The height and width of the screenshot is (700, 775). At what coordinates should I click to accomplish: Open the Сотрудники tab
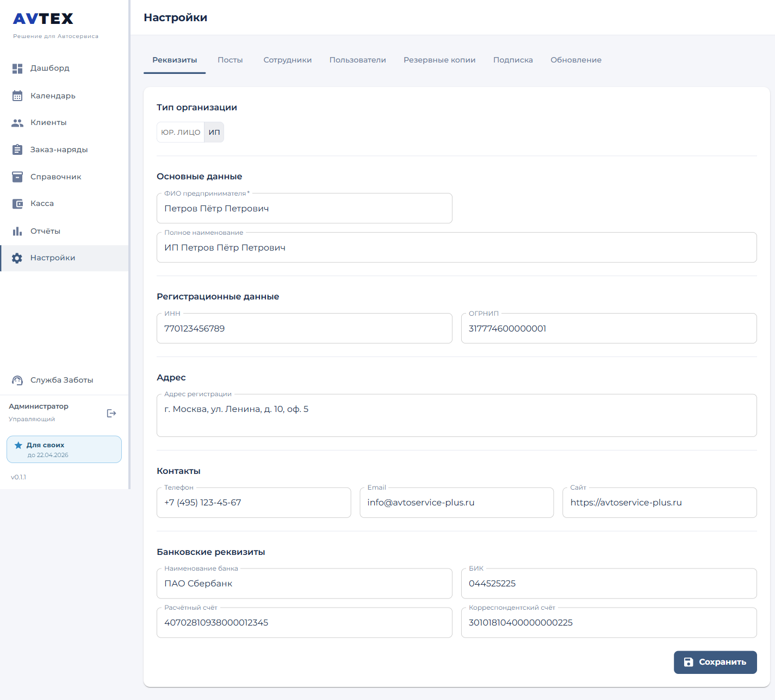pos(287,60)
